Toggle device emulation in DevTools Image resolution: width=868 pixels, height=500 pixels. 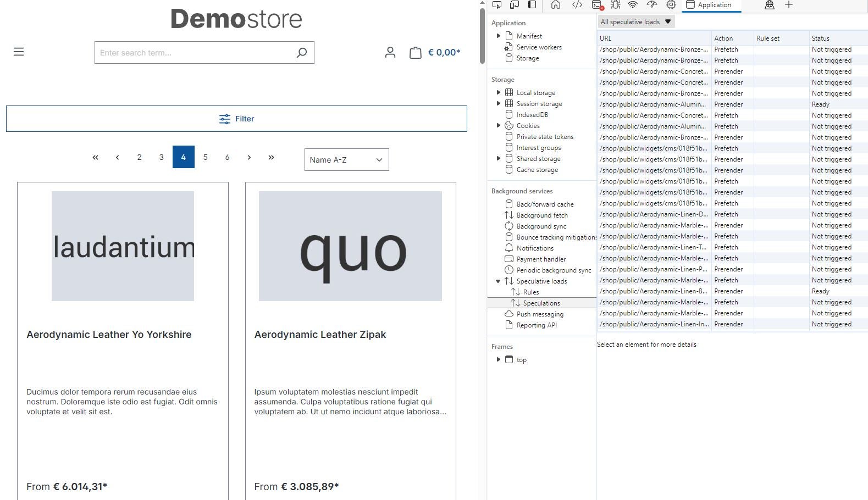pos(515,5)
